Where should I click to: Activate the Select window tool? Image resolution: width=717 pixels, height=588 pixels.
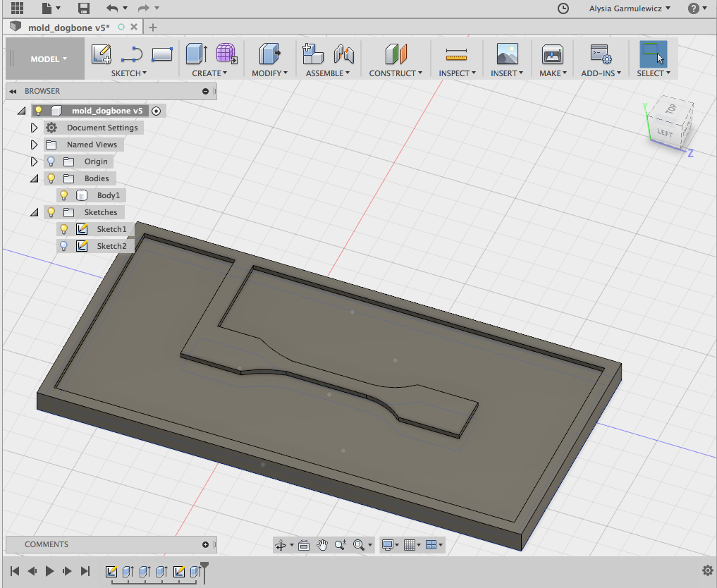coord(654,54)
